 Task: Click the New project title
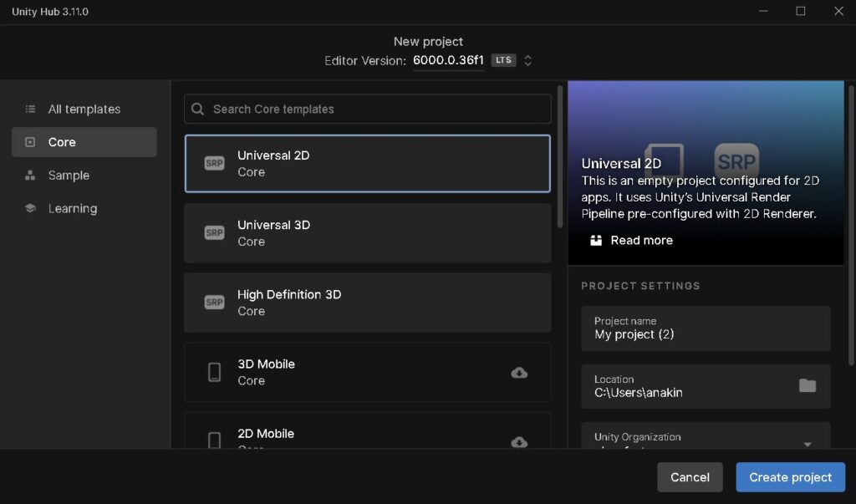[428, 42]
